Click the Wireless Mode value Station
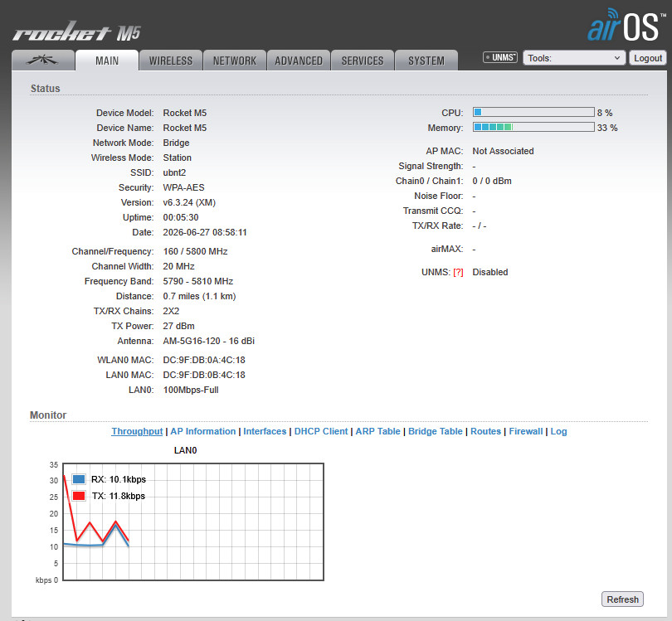672x621 pixels. point(177,158)
